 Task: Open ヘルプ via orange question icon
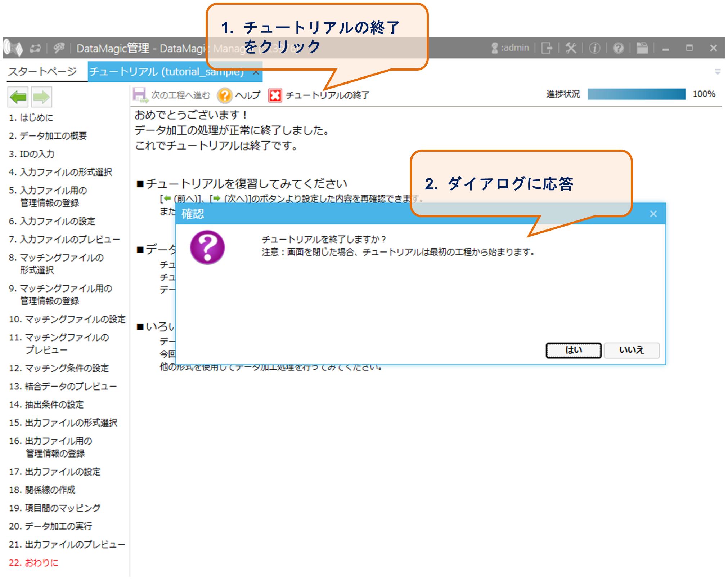coord(224,95)
